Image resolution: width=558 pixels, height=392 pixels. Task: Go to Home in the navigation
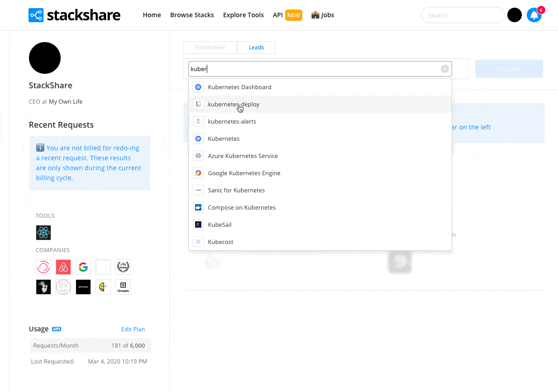point(152,15)
